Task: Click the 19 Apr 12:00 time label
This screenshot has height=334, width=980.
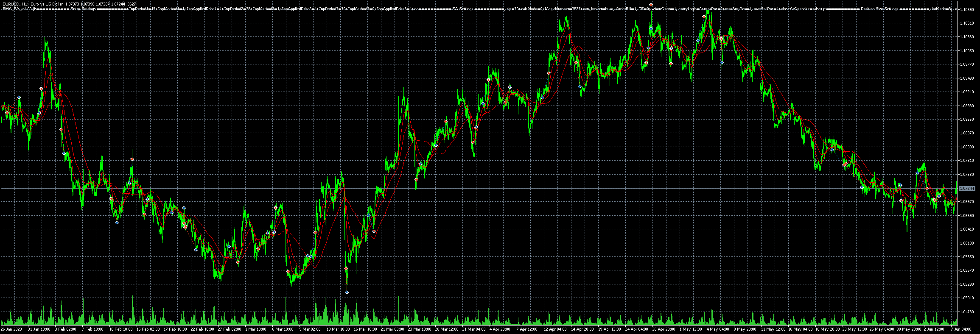Action: pyautogui.click(x=609, y=329)
